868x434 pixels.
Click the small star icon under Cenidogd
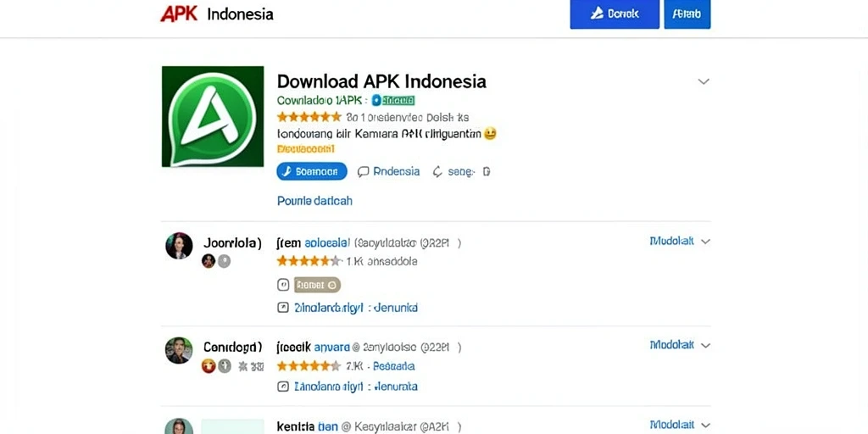point(242,366)
